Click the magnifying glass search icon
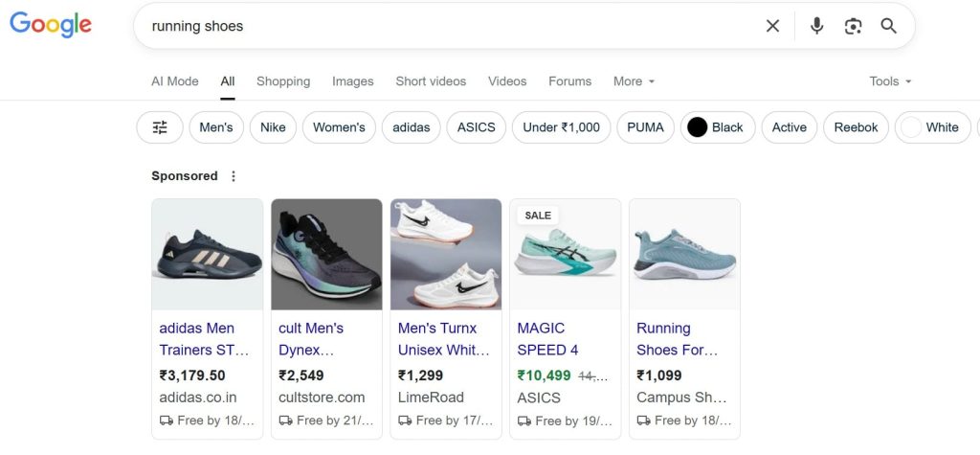Image resolution: width=980 pixels, height=455 pixels. 888,26
